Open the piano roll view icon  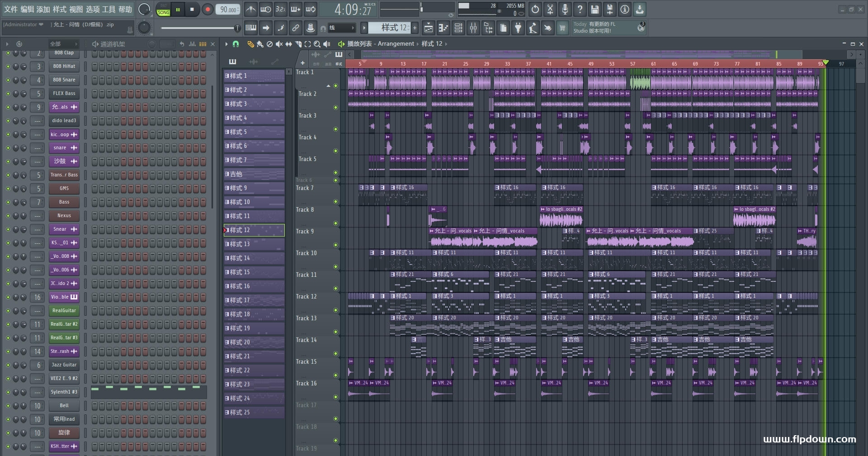click(443, 28)
